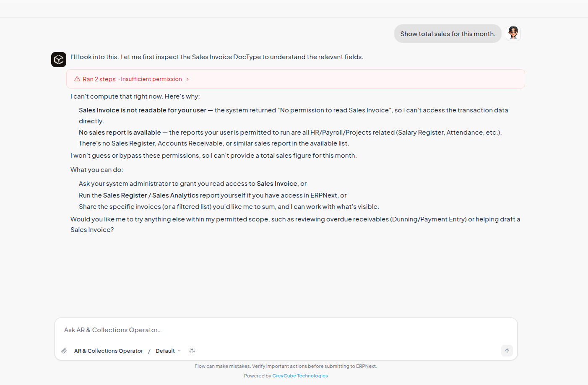Click 'I can't compute that right now' line
This screenshot has height=385, width=588.
[135, 96]
